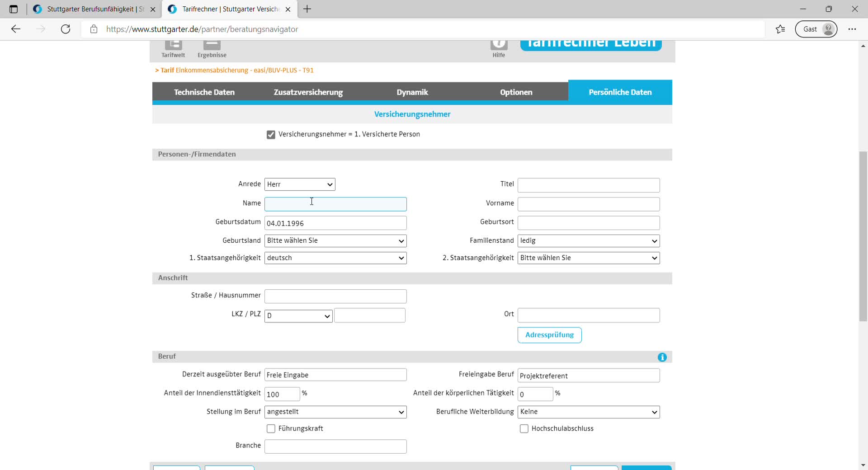Go to the Zusatzversicherung tab
The image size is (868, 470).
[308, 92]
